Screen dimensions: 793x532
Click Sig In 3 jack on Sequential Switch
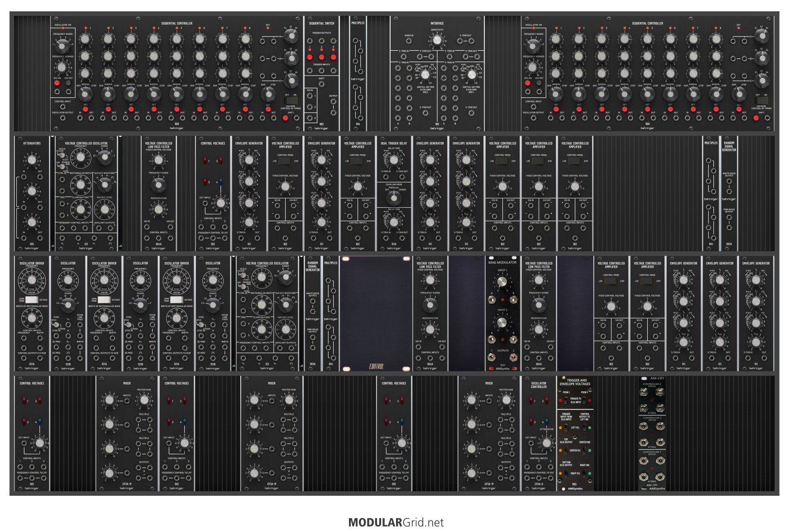tap(310, 118)
